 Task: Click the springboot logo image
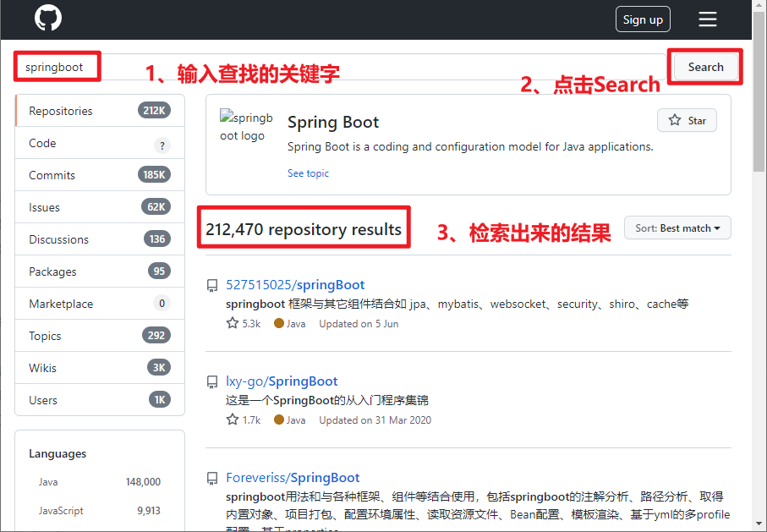(246, 126)
